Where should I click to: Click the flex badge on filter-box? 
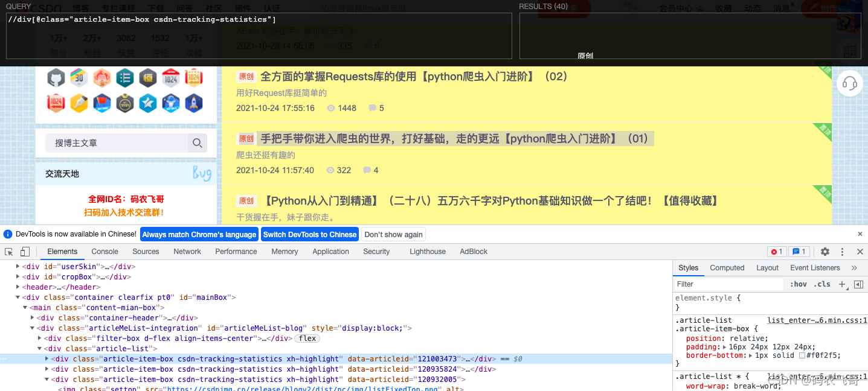click(x=307, y=339)
